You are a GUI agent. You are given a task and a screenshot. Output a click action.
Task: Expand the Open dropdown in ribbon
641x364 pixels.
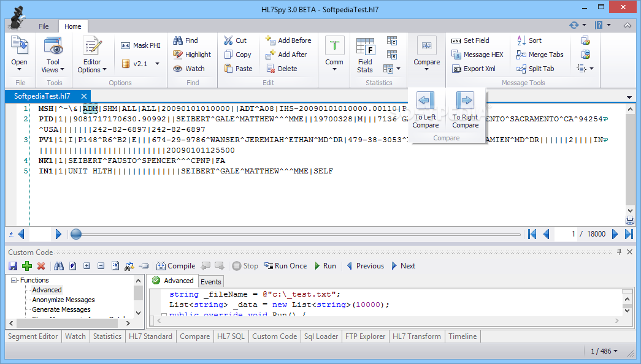pos(19,69)
